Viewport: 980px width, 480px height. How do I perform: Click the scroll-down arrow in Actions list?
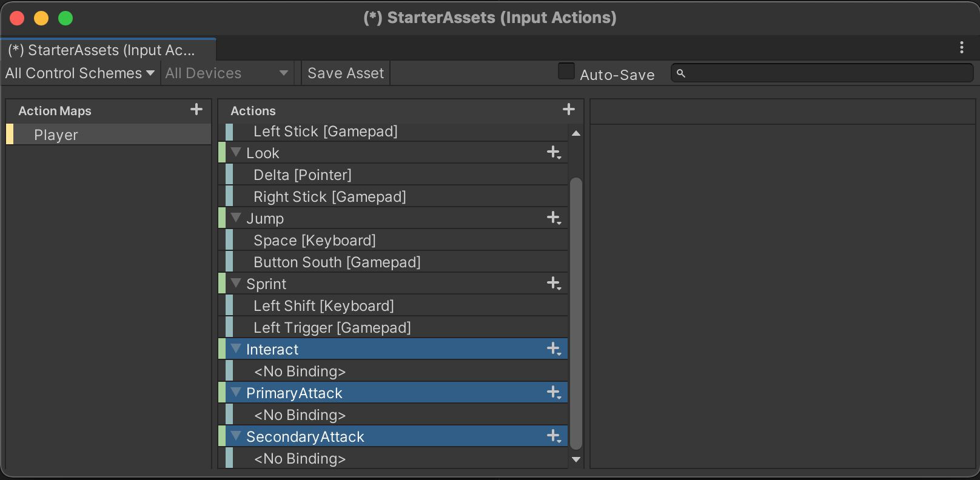[x=576, y=459]
